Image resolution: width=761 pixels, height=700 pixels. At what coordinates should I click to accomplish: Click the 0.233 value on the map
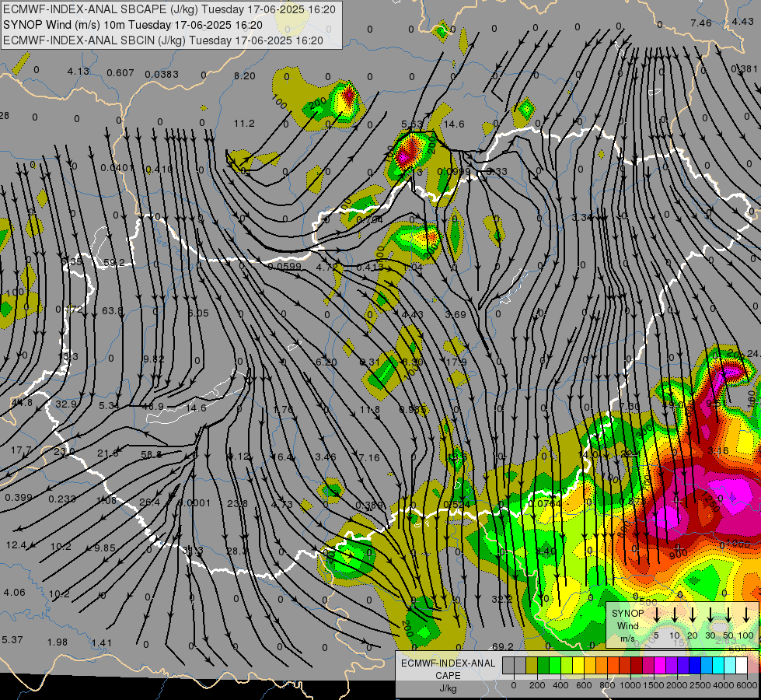(62, 499)
